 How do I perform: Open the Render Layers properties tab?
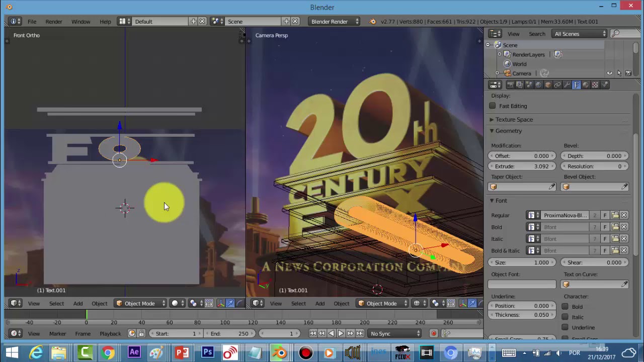(x=520, y=85)
